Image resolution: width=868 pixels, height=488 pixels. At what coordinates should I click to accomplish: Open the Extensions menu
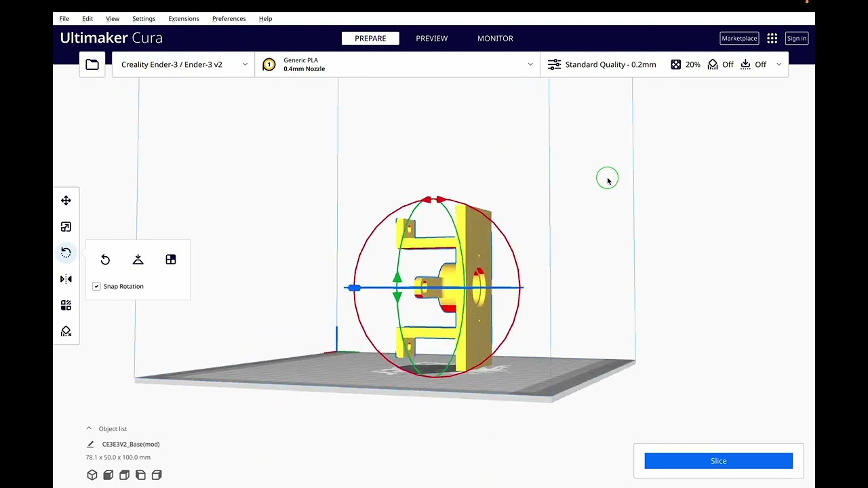[184, 18]
